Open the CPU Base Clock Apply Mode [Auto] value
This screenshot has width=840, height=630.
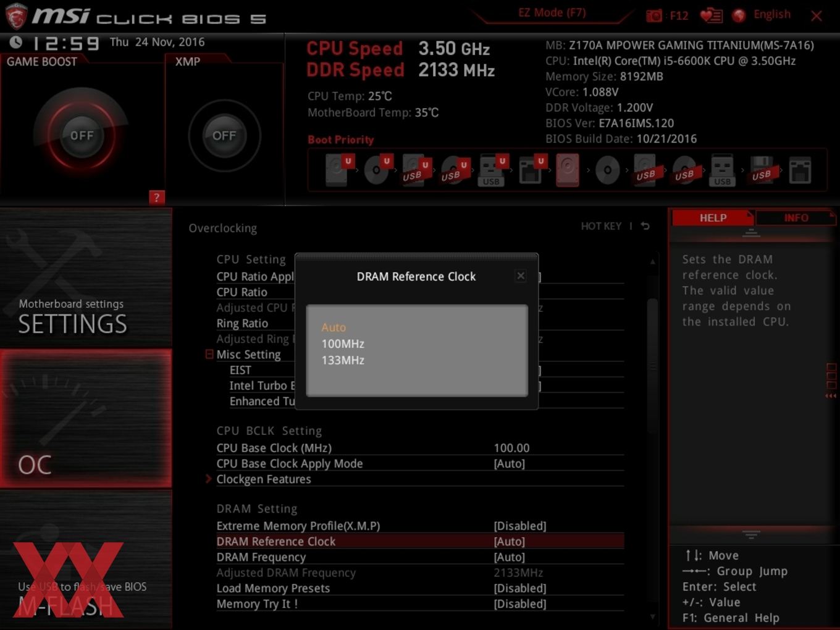(x=510, y=463)
